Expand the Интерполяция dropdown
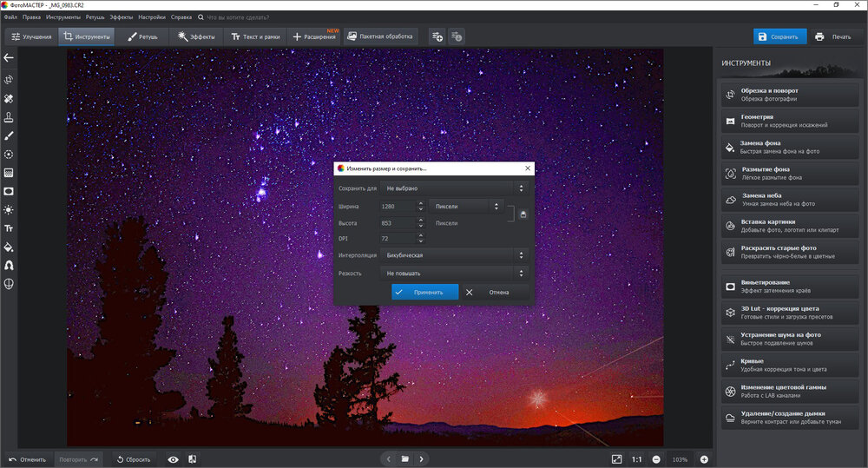 coord(455,255)
